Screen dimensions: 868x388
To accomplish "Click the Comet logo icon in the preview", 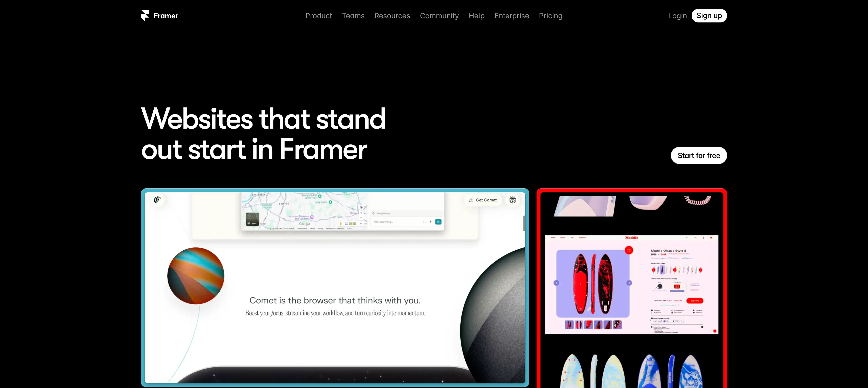I will [157, 200].
